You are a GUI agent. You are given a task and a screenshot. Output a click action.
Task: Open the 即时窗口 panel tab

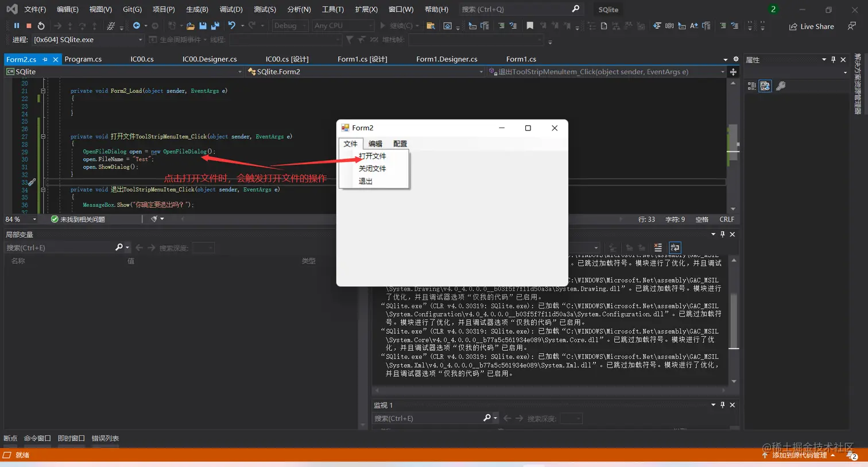(71, 438)
